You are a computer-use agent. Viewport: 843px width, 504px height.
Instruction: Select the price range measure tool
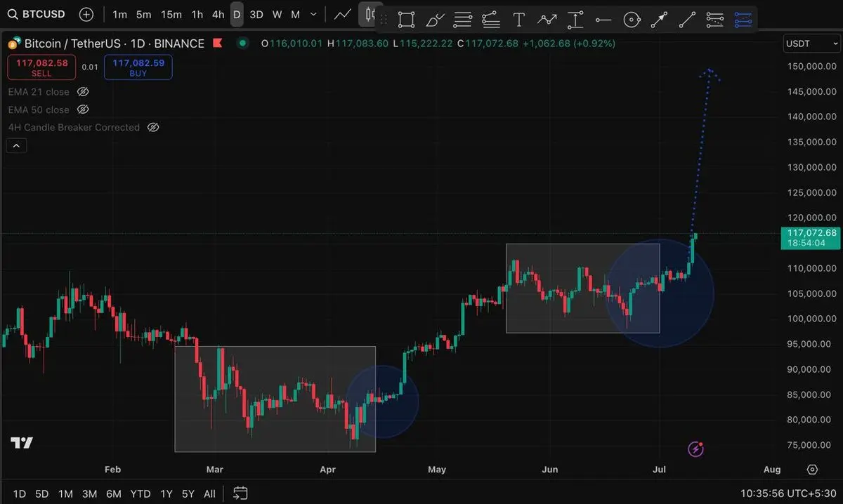point(575,20)
